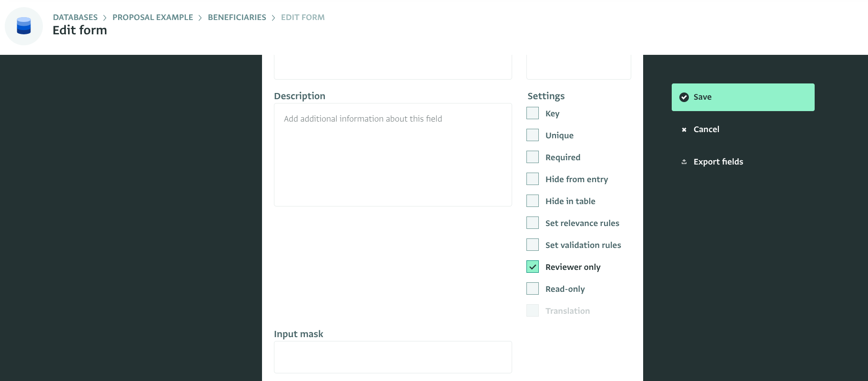This screenshot has width=868, height=381.
Task: Toggle the Hide in table checkbox
Action: pyautogui.click(x=533, y=201)
